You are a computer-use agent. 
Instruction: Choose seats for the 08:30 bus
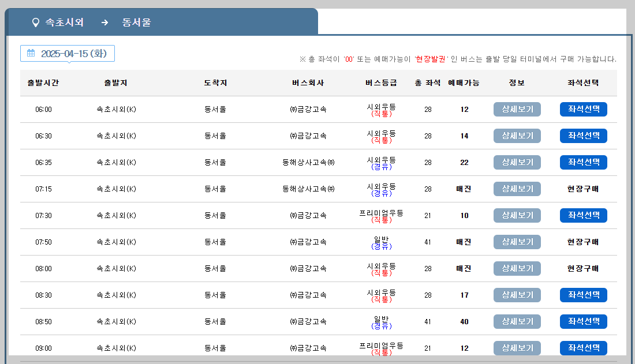click(x=583, y=295)
